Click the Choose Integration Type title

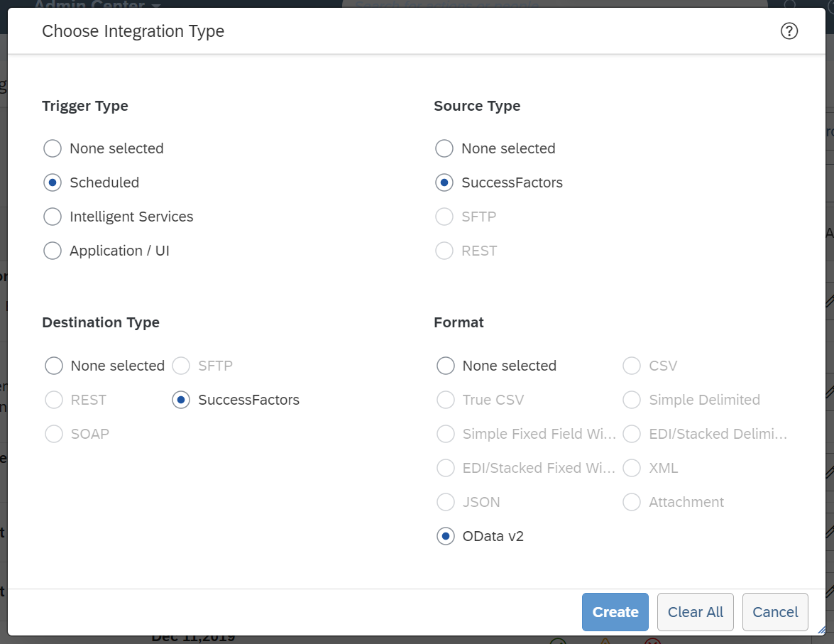click(x=133, y=31)
